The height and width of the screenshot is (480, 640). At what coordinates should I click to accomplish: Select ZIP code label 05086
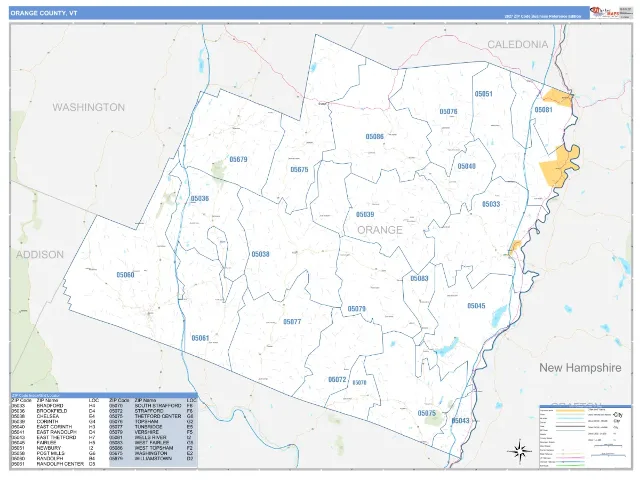[x=374, y=136]
